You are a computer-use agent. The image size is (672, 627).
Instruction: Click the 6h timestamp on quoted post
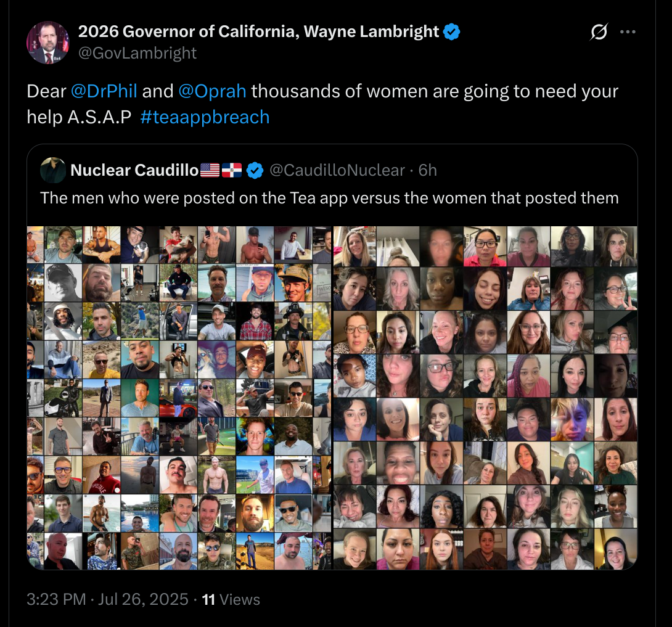tap(428, 171)
